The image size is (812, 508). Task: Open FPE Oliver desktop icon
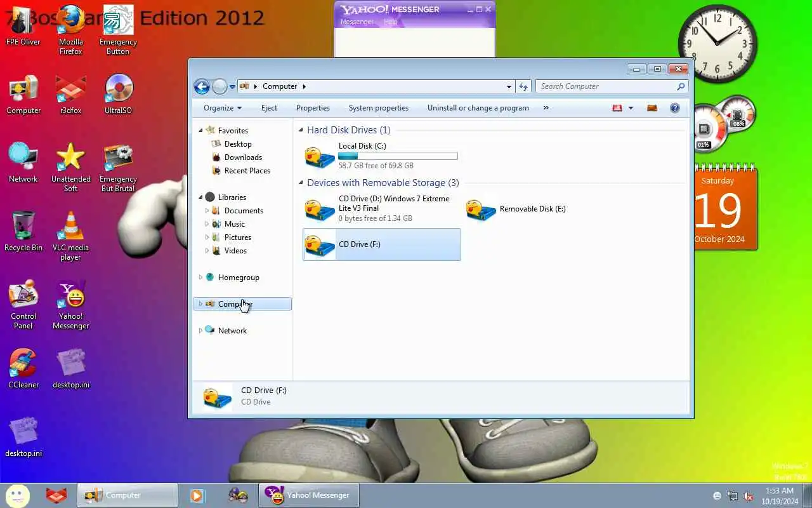click(x=23, y=25)
